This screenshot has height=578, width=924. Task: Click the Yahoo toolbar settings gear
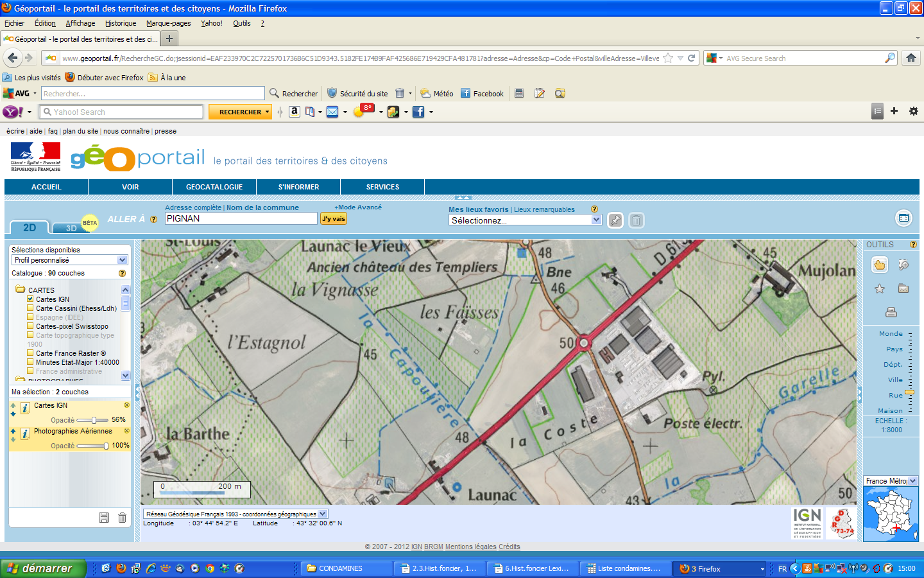(x=914, y=111)
